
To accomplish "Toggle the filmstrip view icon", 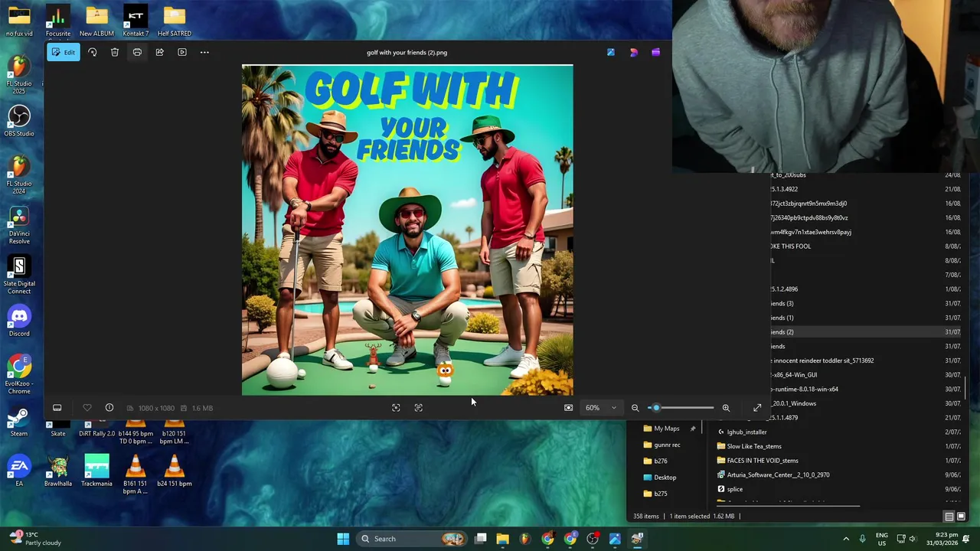I will 57,408.
